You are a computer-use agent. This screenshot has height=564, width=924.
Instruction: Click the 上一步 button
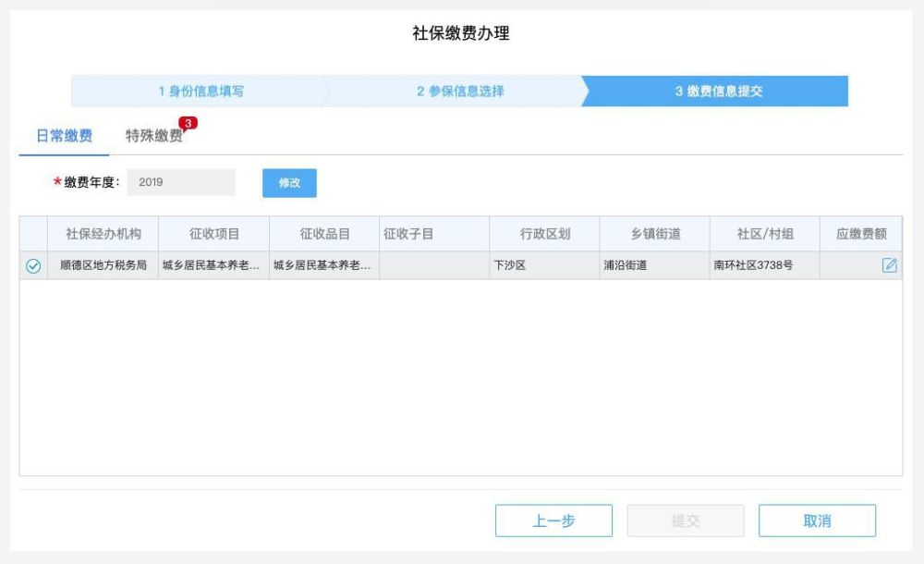click(553, 521)
